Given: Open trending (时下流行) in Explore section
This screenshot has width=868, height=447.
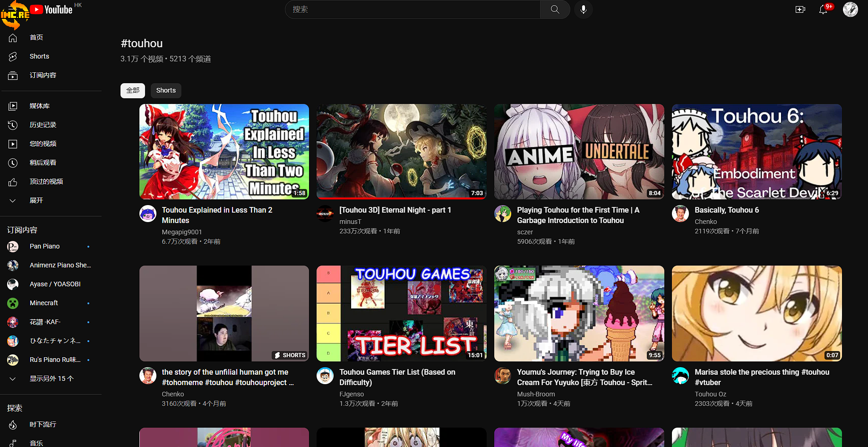Looking at the screenshot, I should coord(43,424).
